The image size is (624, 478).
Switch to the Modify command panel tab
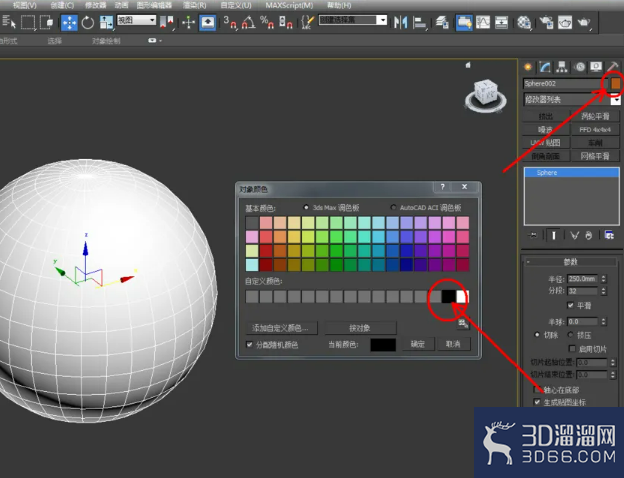545,67
